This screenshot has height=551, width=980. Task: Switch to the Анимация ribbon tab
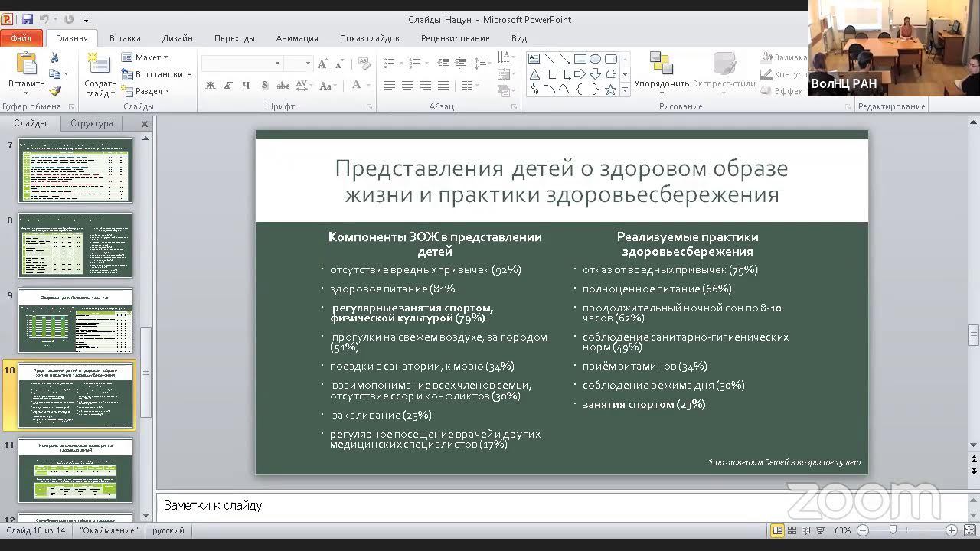pyautogui.click(x=297, y=38)
